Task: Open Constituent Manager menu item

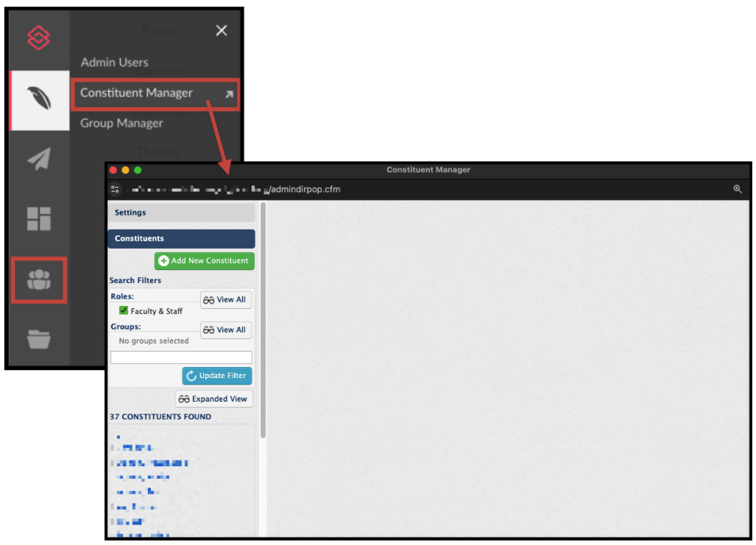Action: tap(155, 94)
